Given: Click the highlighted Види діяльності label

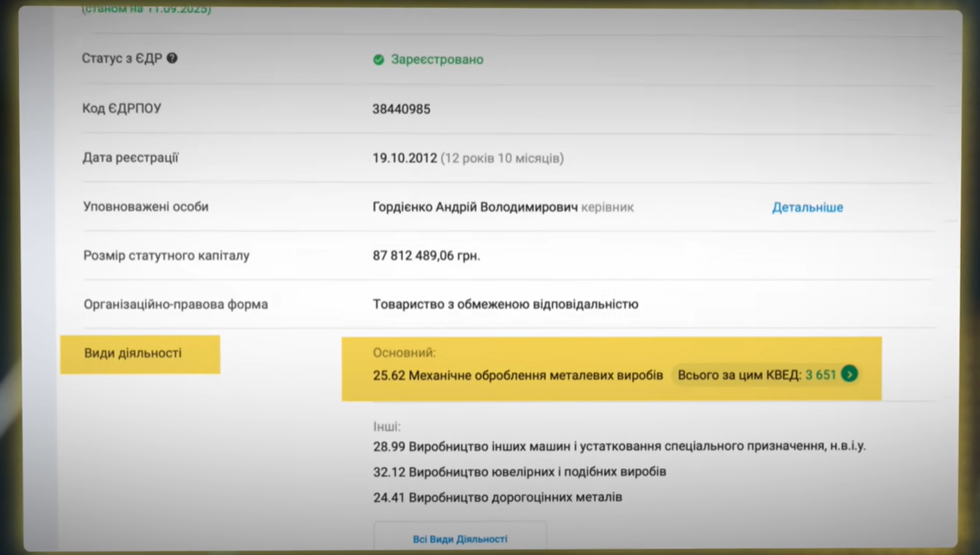Looking at the screenshot, I should tap(133, 354).
